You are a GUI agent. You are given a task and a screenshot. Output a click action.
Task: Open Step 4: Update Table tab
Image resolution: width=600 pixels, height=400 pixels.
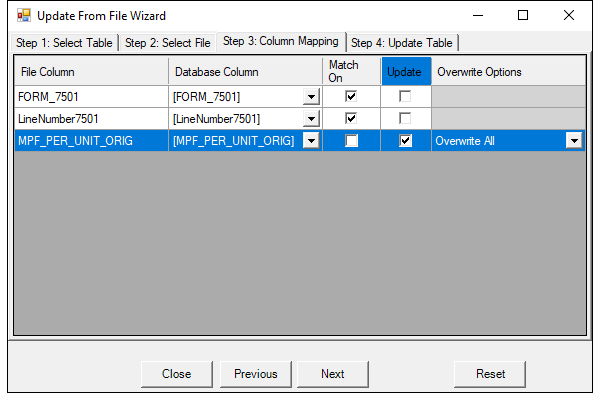[x=402, y=43]
